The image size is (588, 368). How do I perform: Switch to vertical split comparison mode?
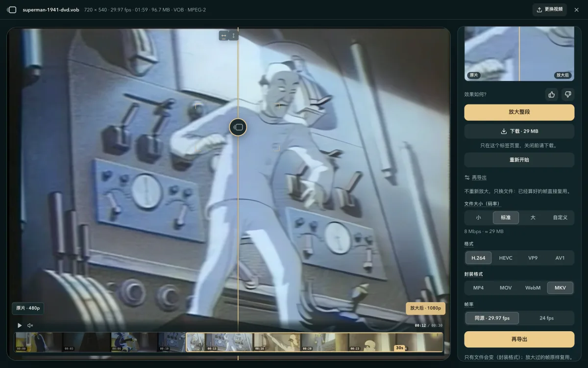[x=233, y=36]
